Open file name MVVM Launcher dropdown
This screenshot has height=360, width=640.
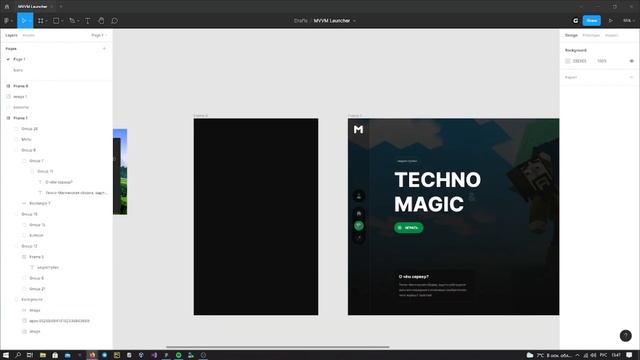coord(354,21)
